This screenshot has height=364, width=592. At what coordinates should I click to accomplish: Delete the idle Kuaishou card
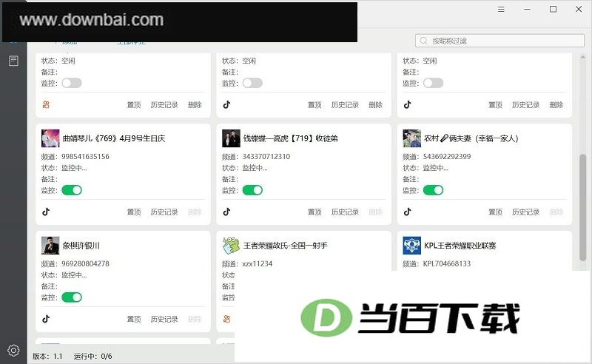click(x=195, y=104)
